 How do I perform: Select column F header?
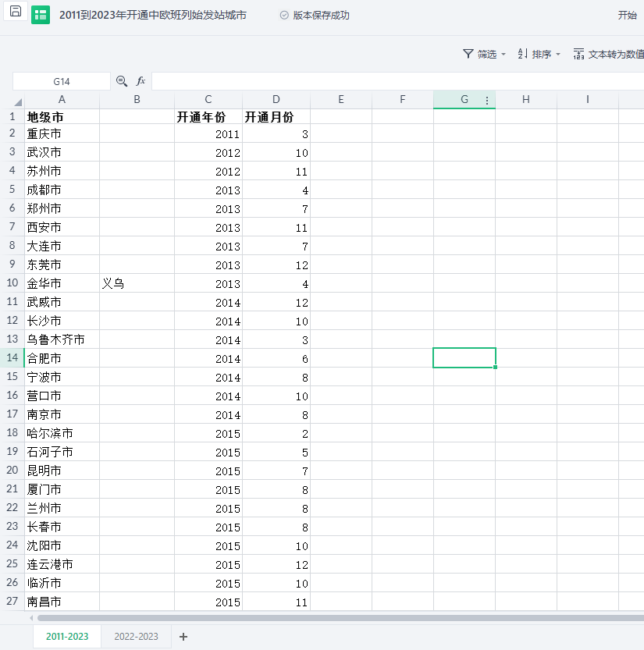(x=402, y=100)
